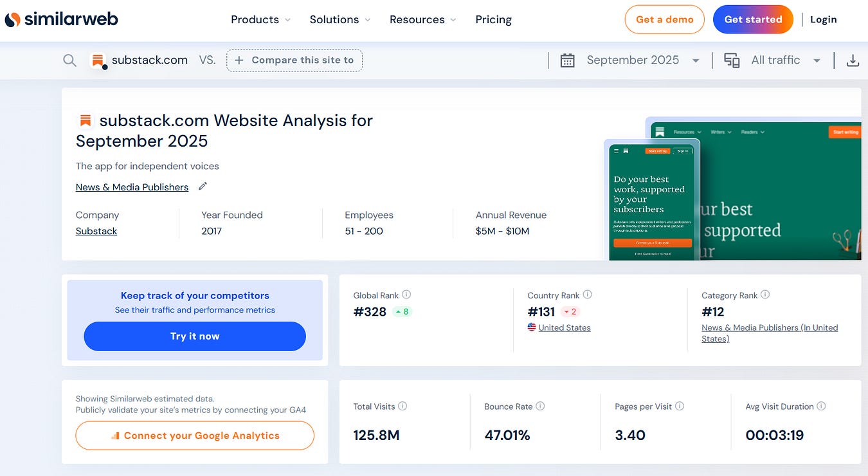Open the Substack company link
Viewport: 868px width, 476px height.
96,231
